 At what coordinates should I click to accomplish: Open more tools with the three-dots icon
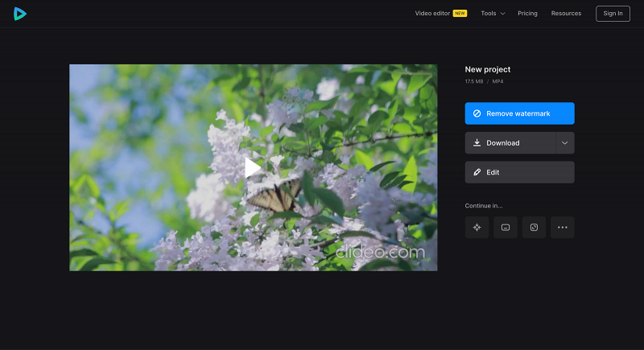(563, 228)
